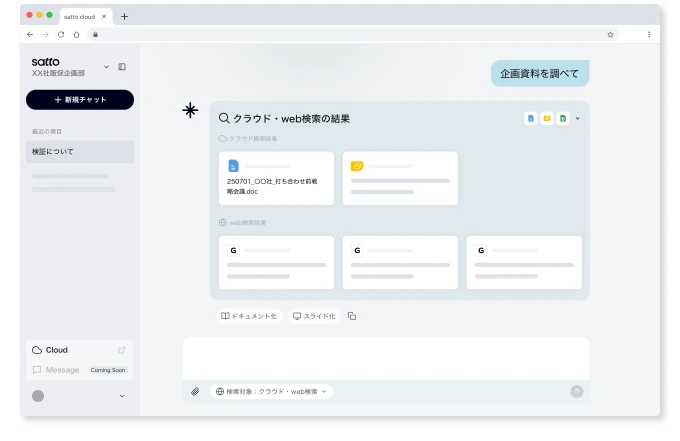Open the browser three-dot menu
680x441 pixels.
[x=649, y=35]
